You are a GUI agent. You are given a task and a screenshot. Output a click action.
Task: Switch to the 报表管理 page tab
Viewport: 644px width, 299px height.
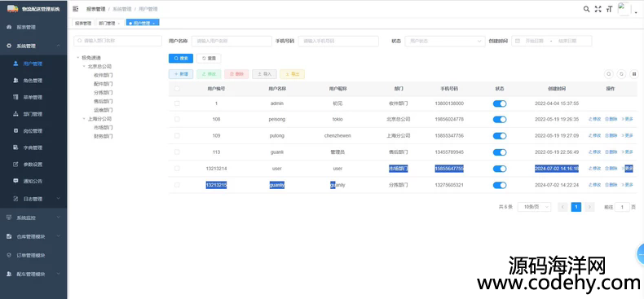83,24
